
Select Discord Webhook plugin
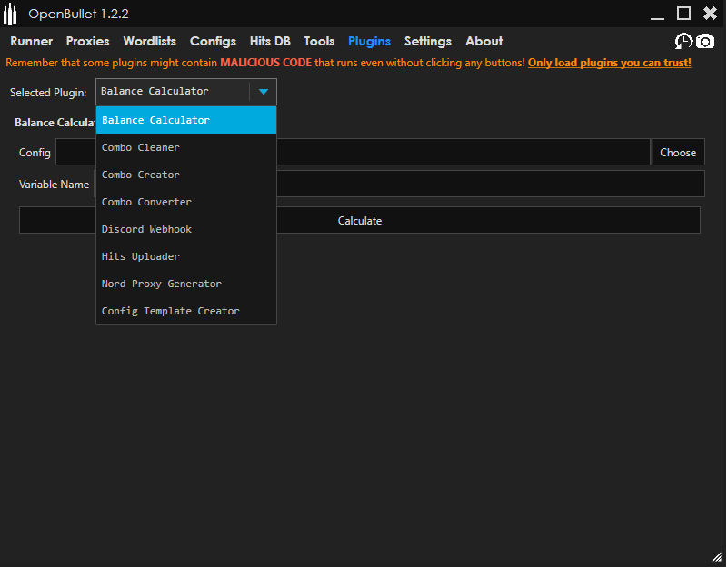point(185,229)
